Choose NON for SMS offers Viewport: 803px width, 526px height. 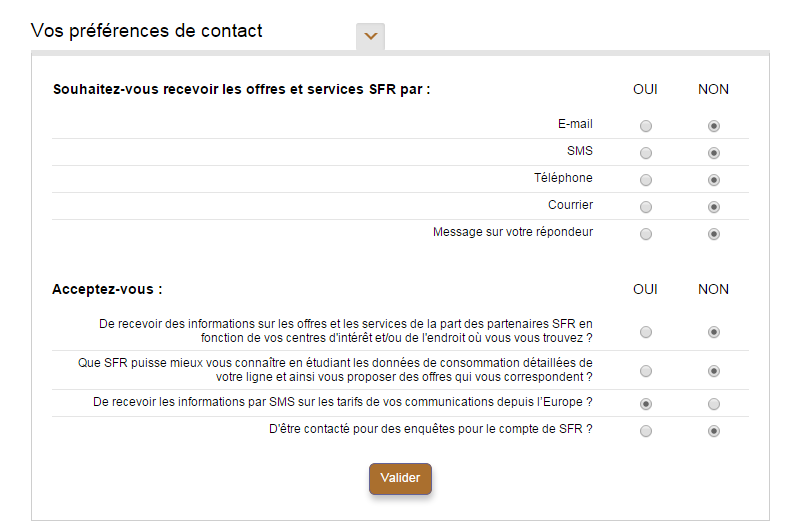(x=713, y=153)
